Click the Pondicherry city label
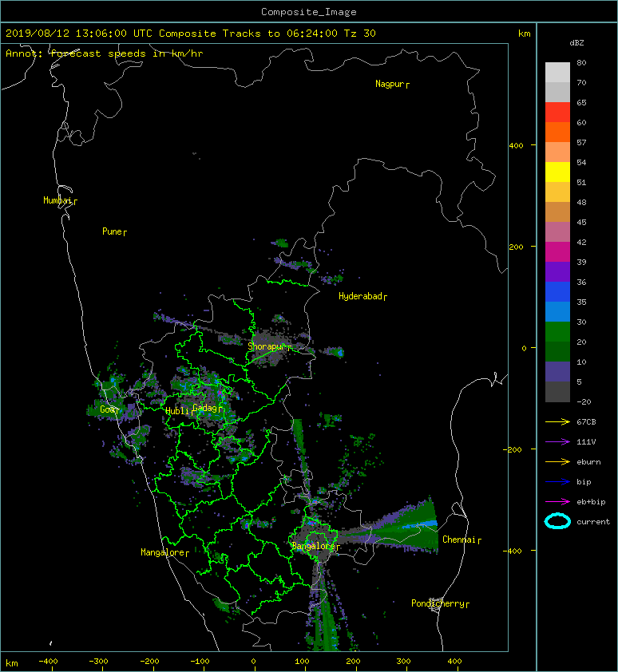618x672 pixels. pyautogui.click(x=438, y=603)
